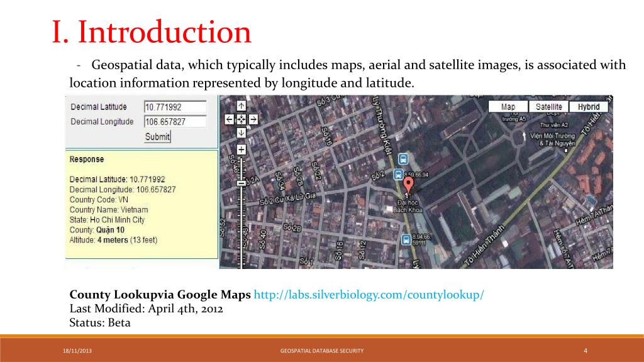Screen dimensions: 644x362
Task: Click 'State: Ho Chi Minh City' line
Action: (x=107, y=220)
